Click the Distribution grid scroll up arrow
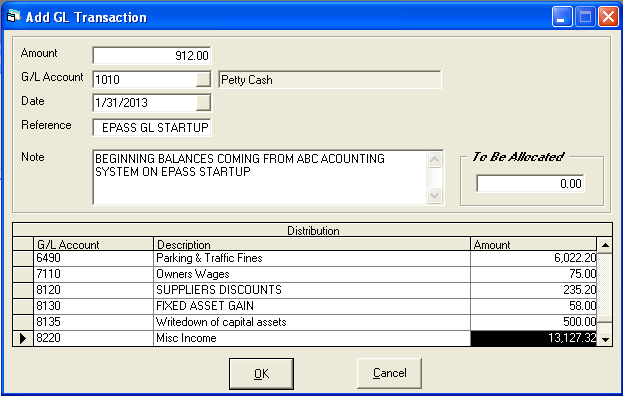The image size is (623, 396). pyautogui.click(x=605, y=245)
